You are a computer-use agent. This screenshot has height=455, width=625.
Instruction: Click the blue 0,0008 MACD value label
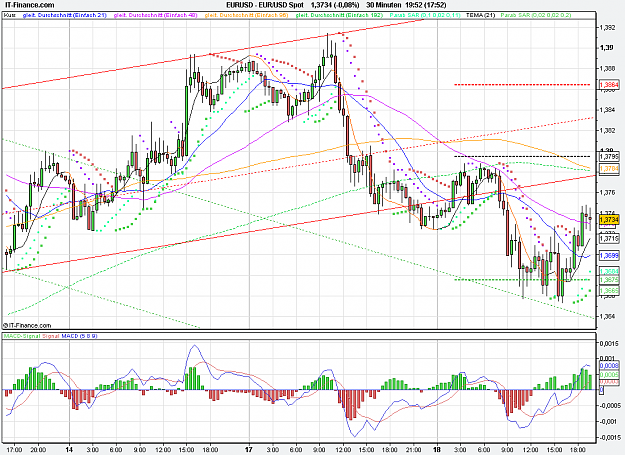point(609,366)
